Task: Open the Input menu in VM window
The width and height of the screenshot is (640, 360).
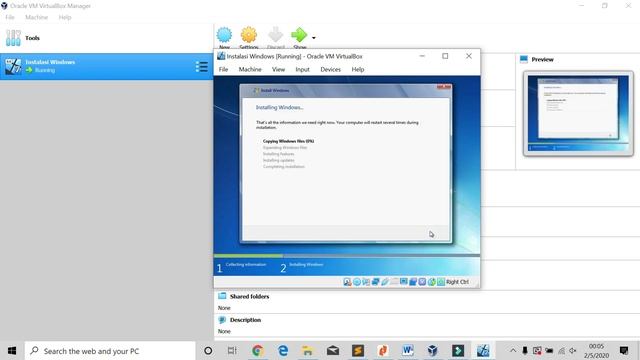Action: (x=302, y=69)
